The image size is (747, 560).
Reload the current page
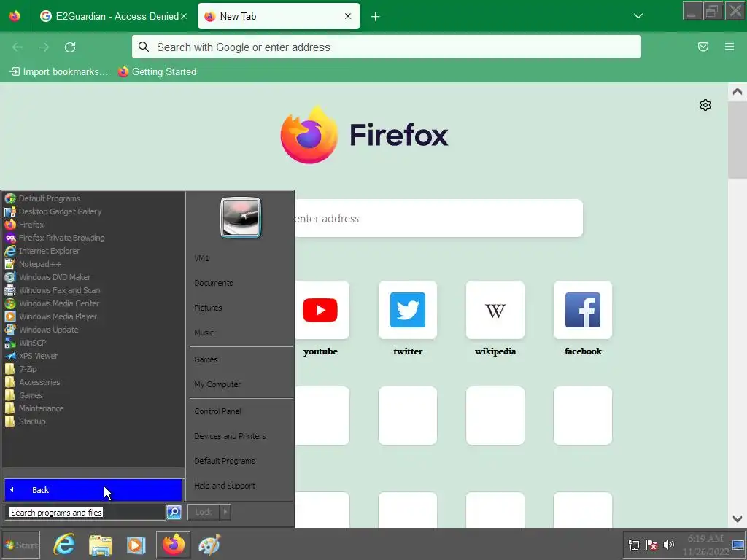pyautogui.click(x=70, y=47)
